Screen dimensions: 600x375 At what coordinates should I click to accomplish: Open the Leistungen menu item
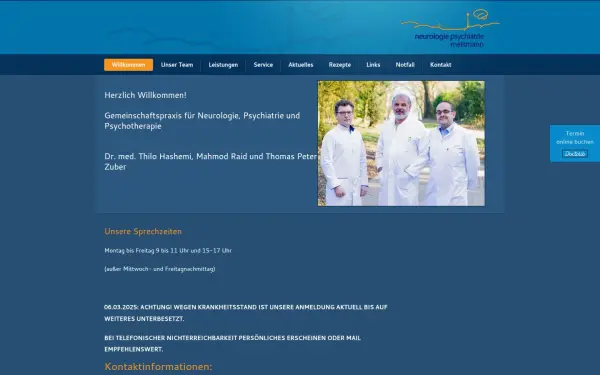(223, 65)
